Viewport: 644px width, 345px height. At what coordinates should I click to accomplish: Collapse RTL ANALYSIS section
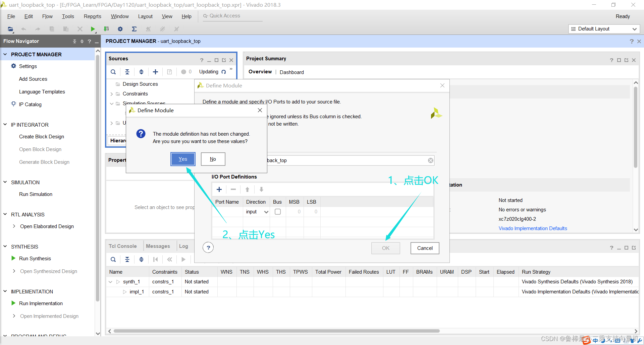click(x=5, y=214)
